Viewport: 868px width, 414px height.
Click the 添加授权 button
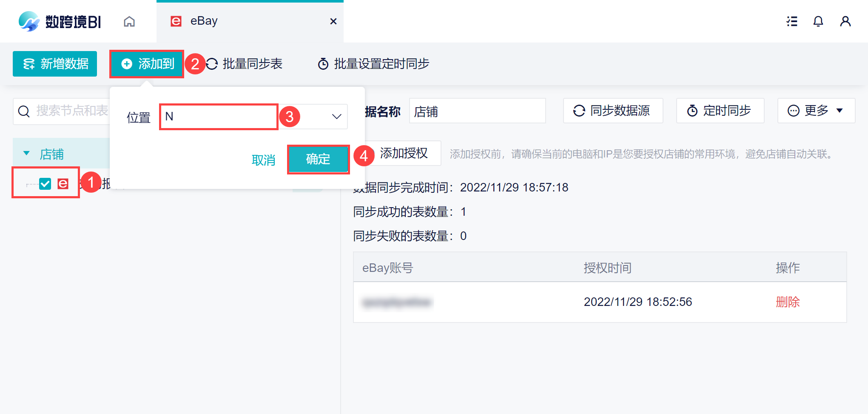coord(404,153)
